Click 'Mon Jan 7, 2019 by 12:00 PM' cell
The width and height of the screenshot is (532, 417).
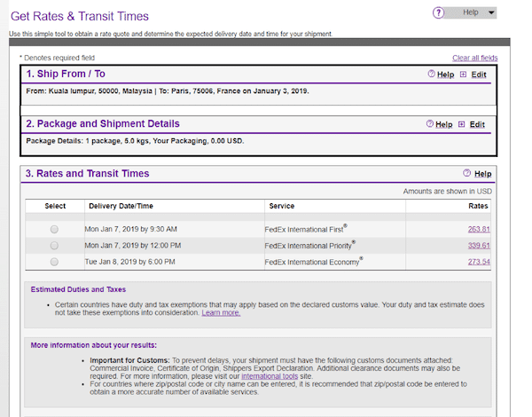(133, 245)
